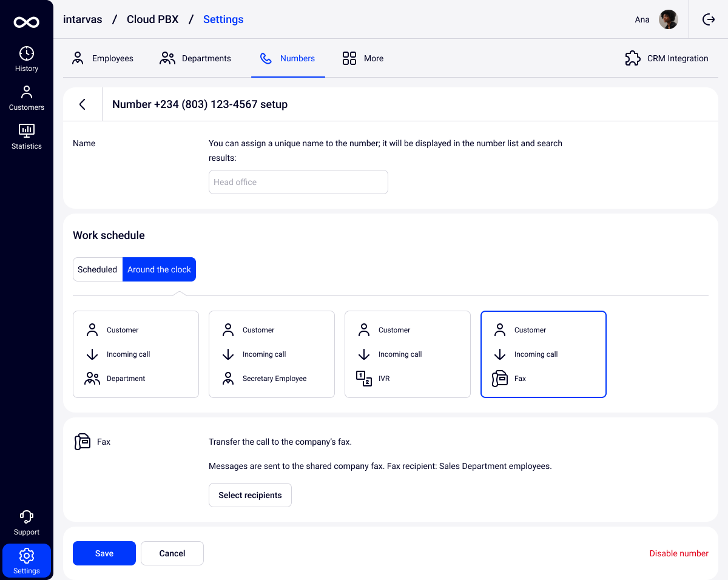Open the Customers section in the sidebar
The height and width of the screenshot is (580, 728).
pos(27,98)
